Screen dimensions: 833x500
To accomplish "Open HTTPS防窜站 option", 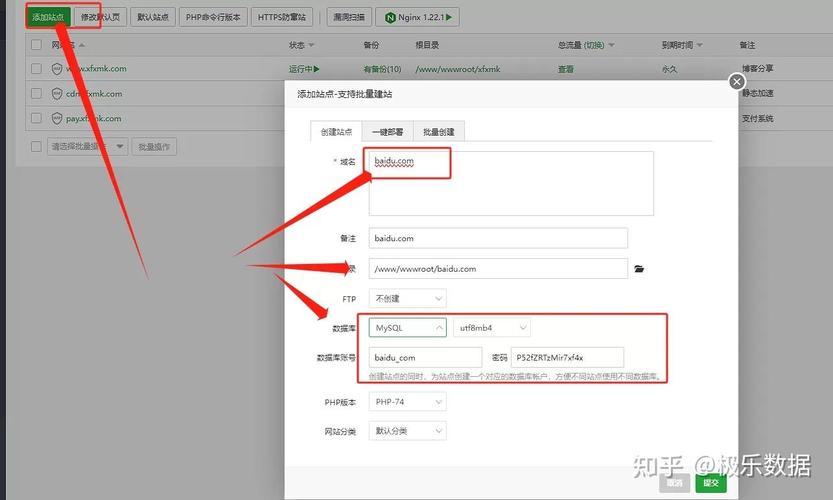I will 282,18.
